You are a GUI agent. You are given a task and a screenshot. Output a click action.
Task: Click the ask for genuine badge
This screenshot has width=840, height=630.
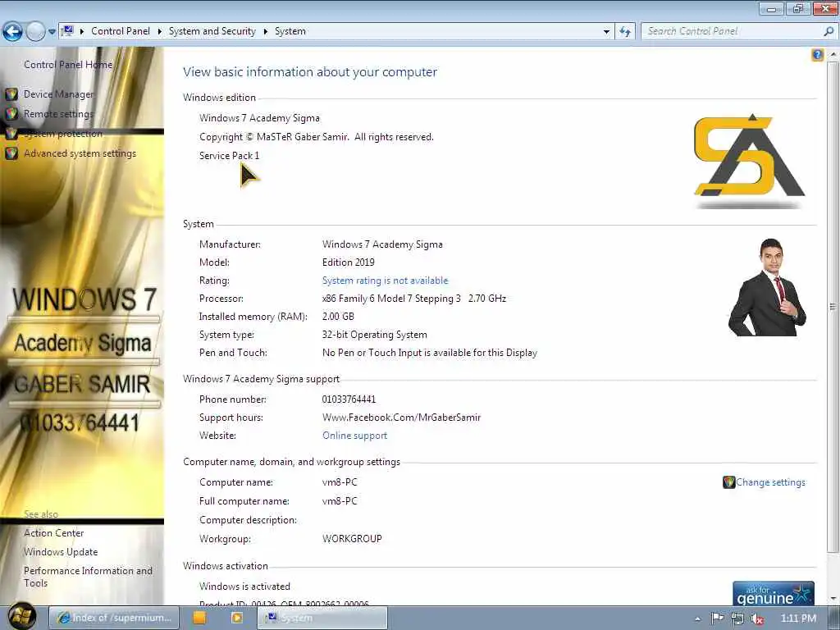point(773,594)
